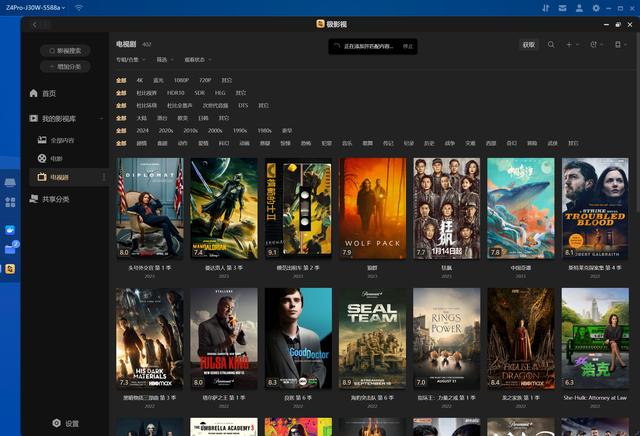Click the 增加分类 add category button
The image size is (640, 436).
pos(65,67)
